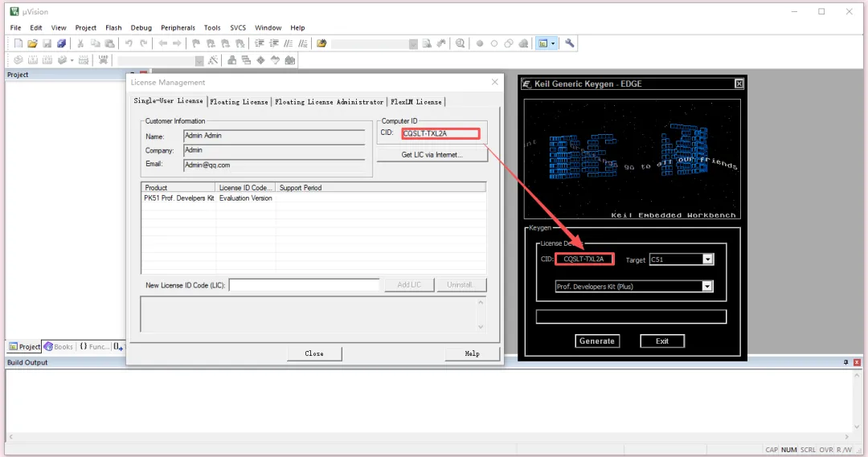Click the Support Period column header
This screenshot has height=457, width=868.
coord(380,188)
